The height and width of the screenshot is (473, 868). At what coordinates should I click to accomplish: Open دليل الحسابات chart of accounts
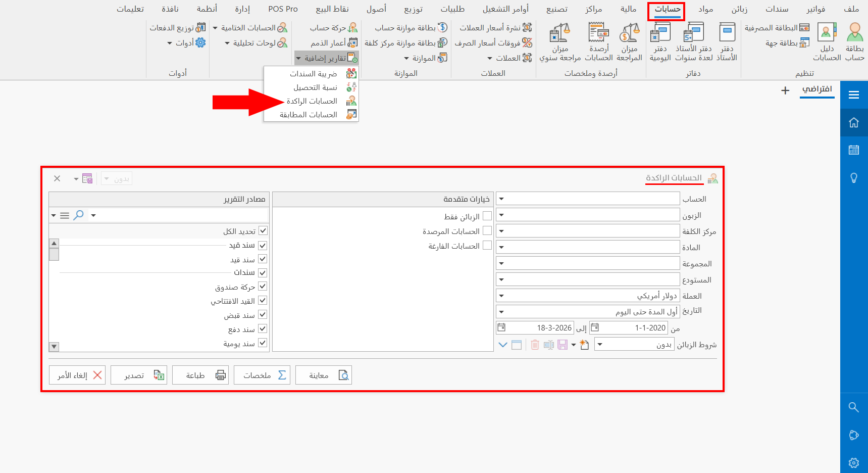[x=827, y=41]
